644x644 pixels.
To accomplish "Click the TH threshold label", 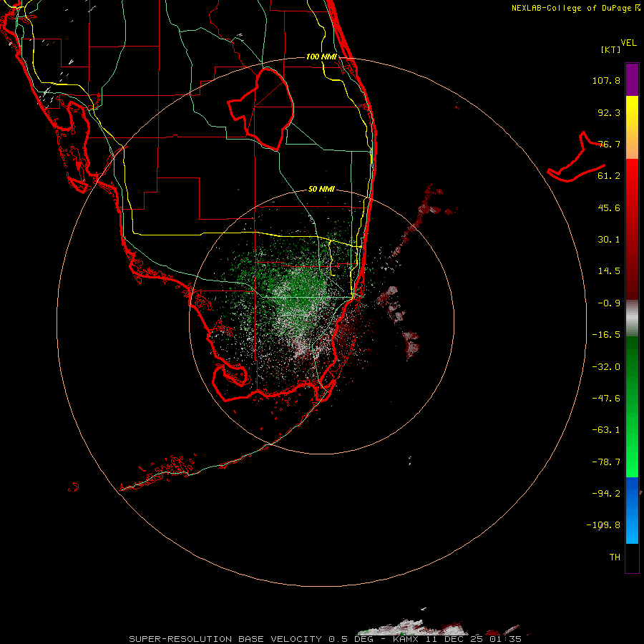I will point(615,557).
